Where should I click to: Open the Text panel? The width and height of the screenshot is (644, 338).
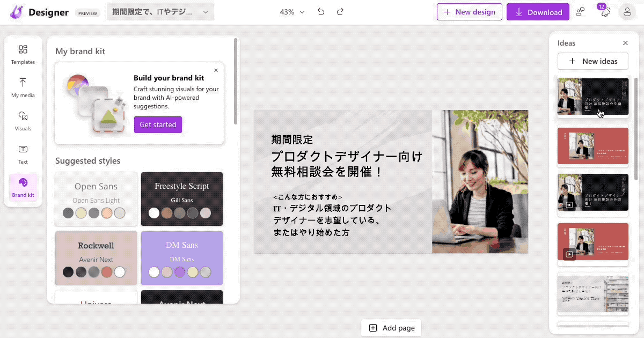23,154
